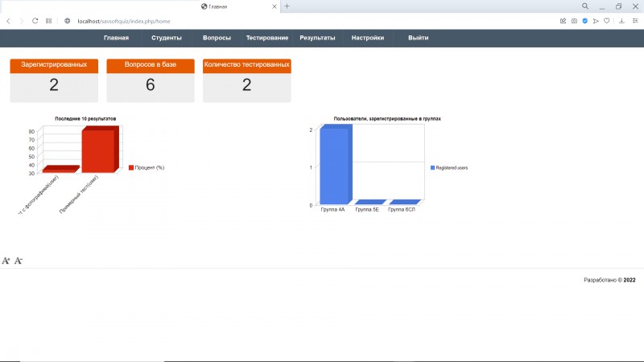Viewport: 644px width, 362px height.
Task: Click the blue Группа 4А bar
Action: click(336, 164)
